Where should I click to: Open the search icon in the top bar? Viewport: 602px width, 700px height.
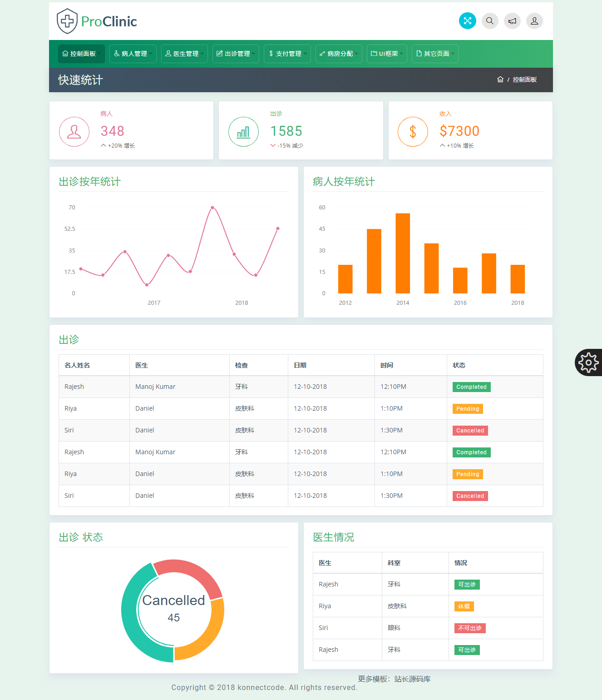(x=489, y=21)
